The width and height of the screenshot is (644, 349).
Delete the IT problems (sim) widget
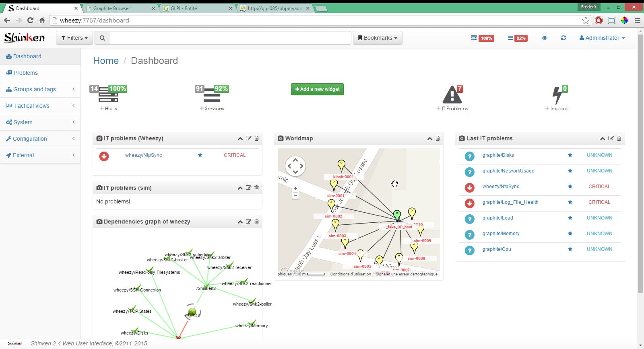256,188
